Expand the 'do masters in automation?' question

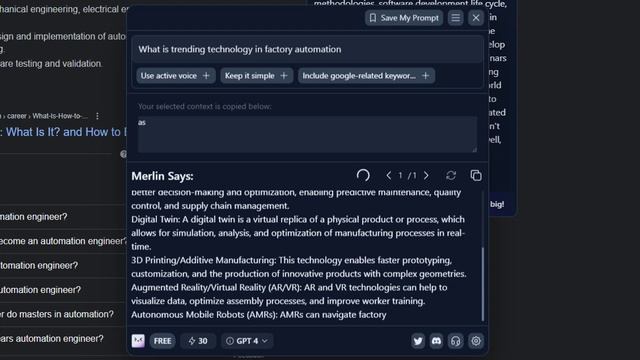pos(63,314)
